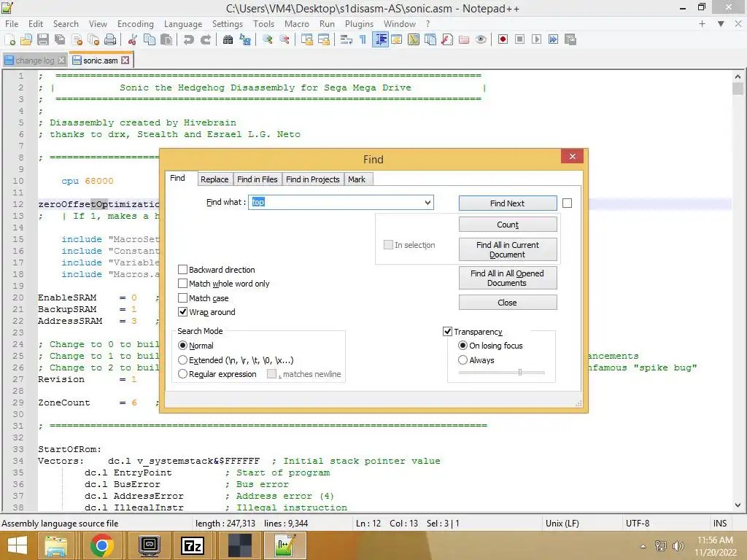Image resolution: width=747 pixels, height=560 pixels.
Task: Open the document list dropdown triangle
Action: [721, 24]
